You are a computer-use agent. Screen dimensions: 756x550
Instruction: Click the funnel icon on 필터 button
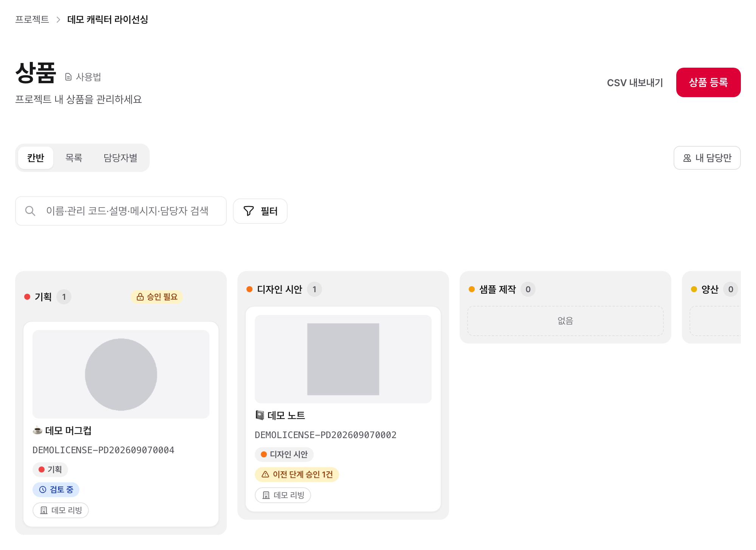point(249,211)
